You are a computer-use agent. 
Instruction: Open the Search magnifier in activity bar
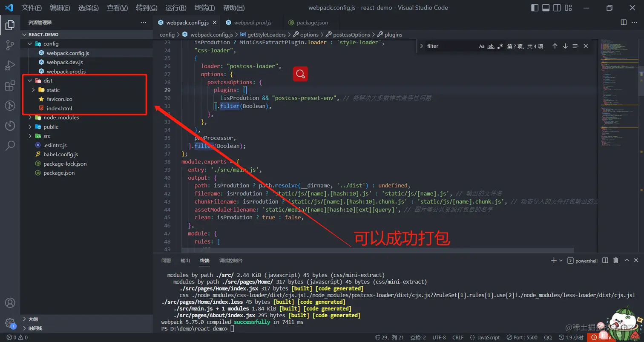[x=10, y=146]
